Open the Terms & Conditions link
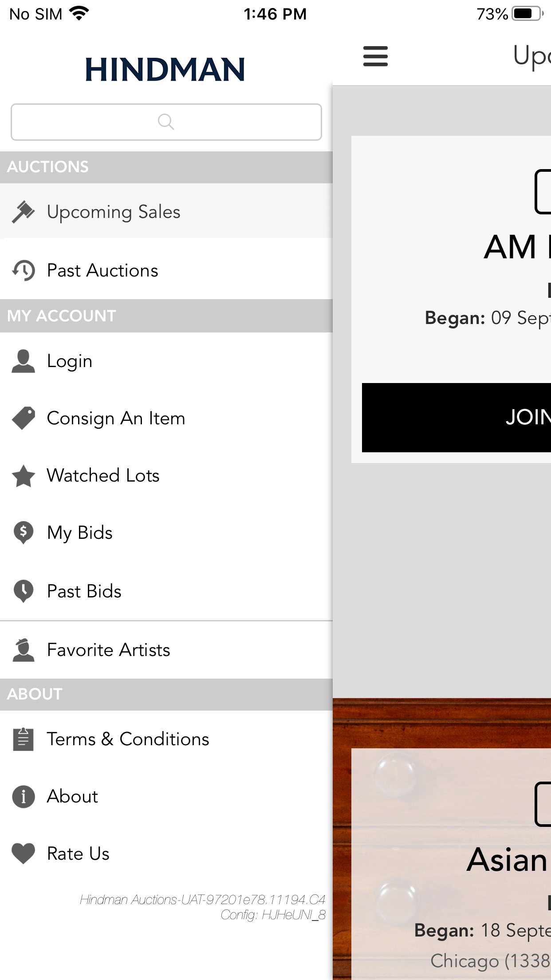The image size is (551, 980). coord(128,739)
